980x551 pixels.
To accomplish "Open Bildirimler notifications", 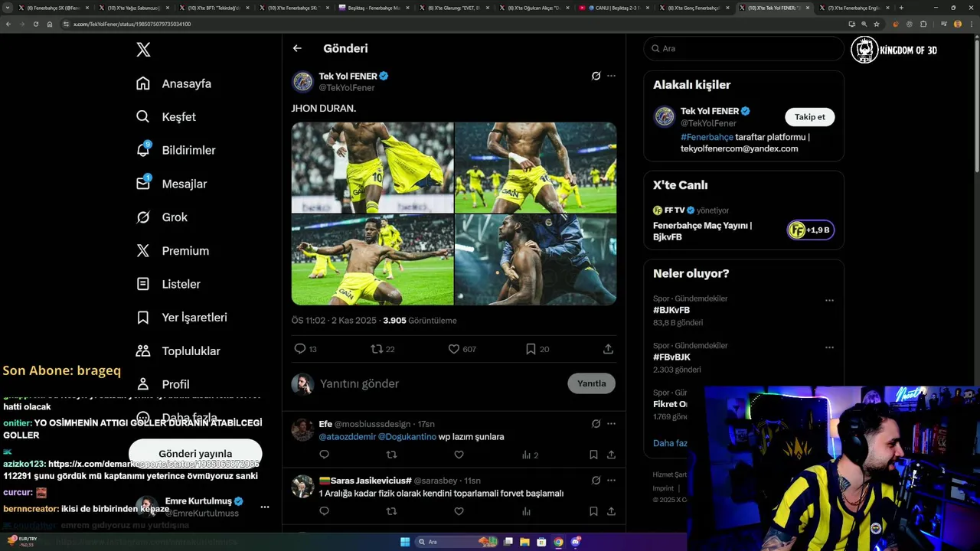I will click(175, 150).
